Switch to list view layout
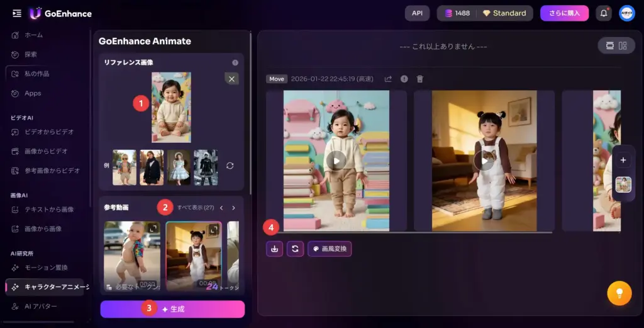 click(x=610, y=45)
